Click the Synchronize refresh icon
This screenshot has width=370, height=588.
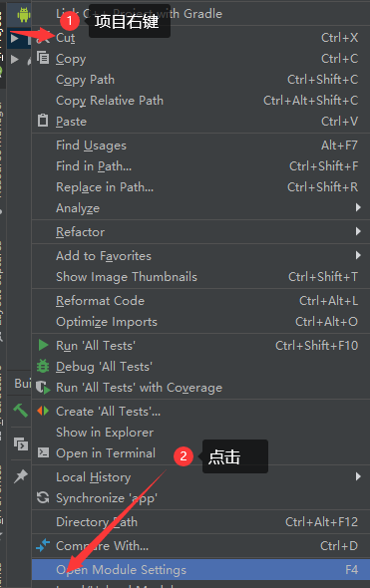tap(43, 497)
